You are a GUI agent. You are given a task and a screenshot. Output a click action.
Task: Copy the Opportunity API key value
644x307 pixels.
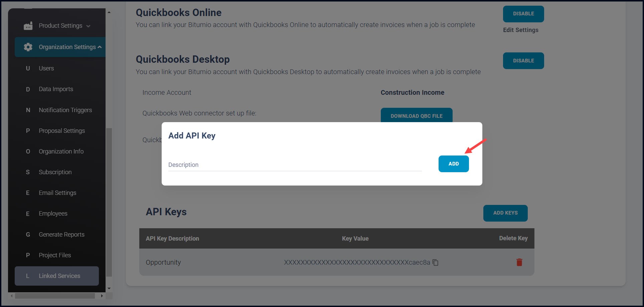coord(436,263)
